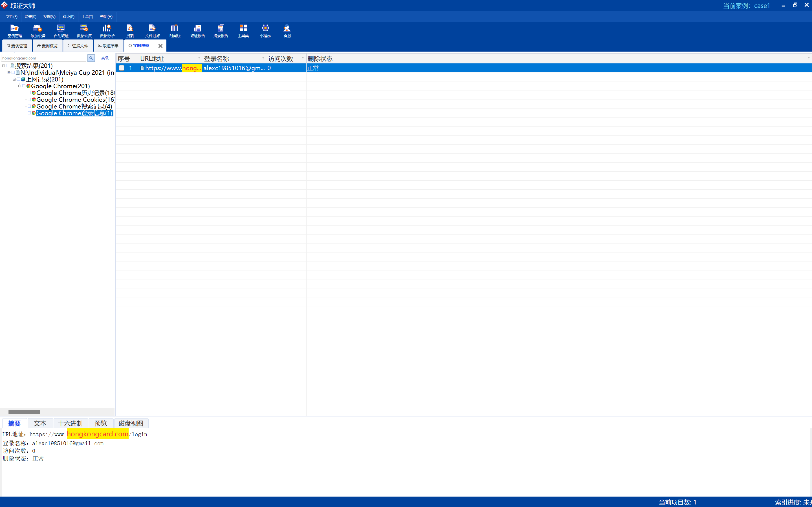The height and width of the screenshot is (507, 812).
Task: Switch to the 十六进制 hex tab
Action: click(70, 423)
